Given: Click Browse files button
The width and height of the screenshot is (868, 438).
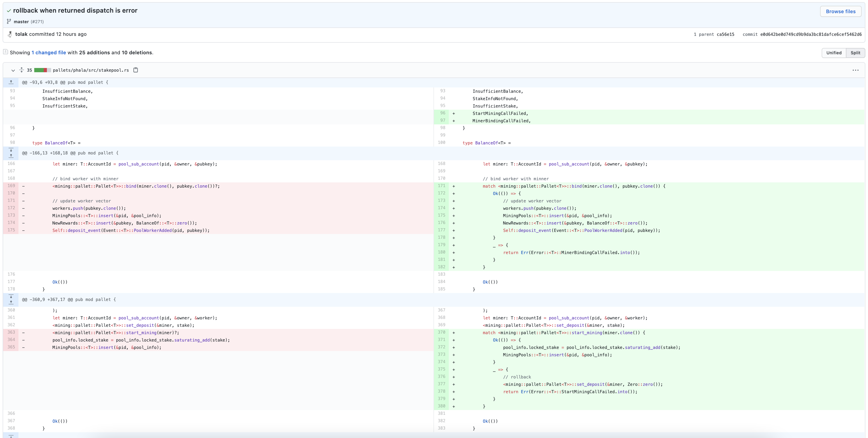Looking at the screenshot, I should (x=840, y=12).
